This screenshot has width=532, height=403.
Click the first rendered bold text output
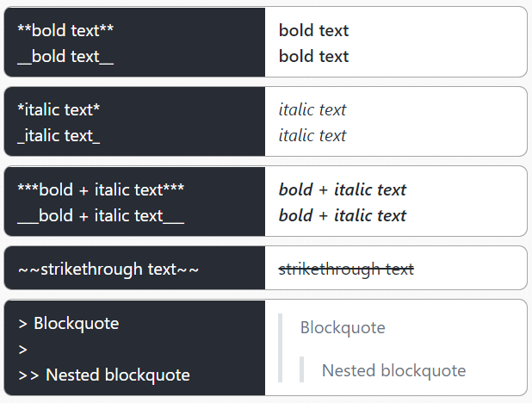313,30
